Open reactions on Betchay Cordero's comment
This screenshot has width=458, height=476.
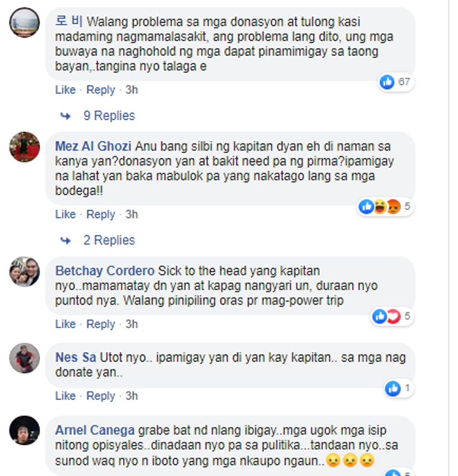[x=391, y=317]
